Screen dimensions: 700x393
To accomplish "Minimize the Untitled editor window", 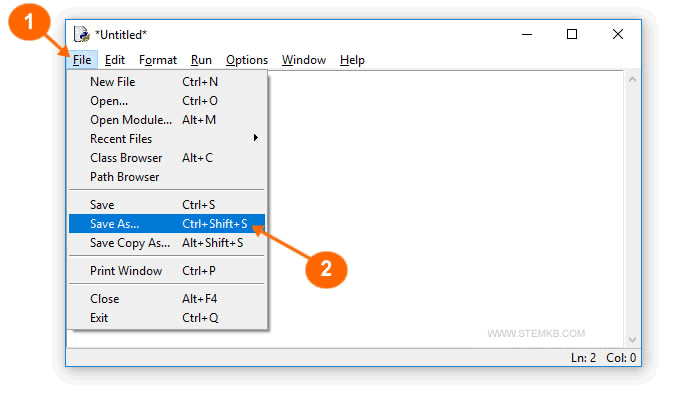I will pos(527,34).
